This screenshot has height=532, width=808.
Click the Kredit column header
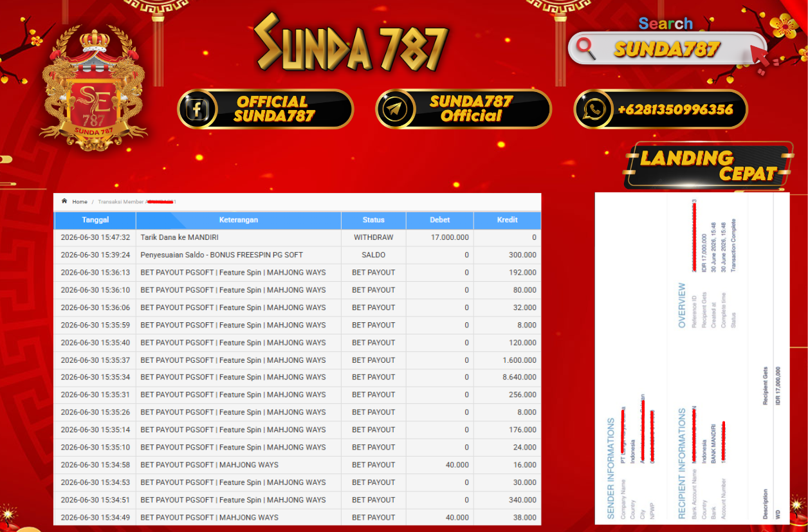tap(508, 220)
